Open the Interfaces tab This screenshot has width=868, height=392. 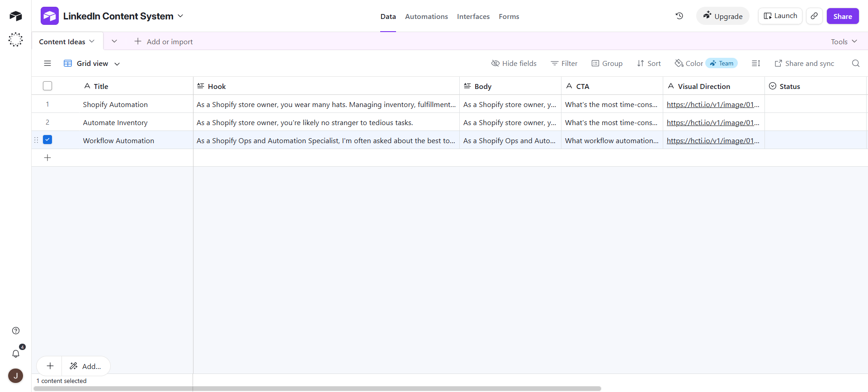click(x=473, y=16)
